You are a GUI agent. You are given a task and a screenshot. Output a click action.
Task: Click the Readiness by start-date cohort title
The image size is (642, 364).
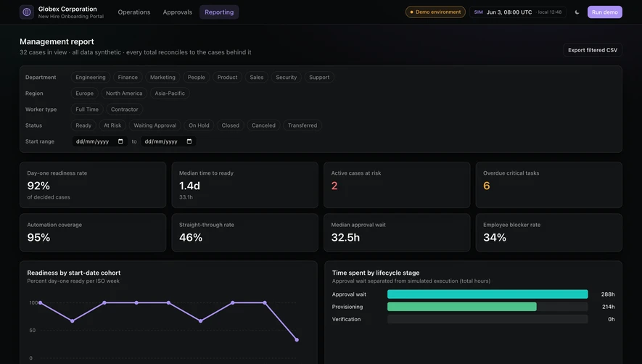(74, 273)
